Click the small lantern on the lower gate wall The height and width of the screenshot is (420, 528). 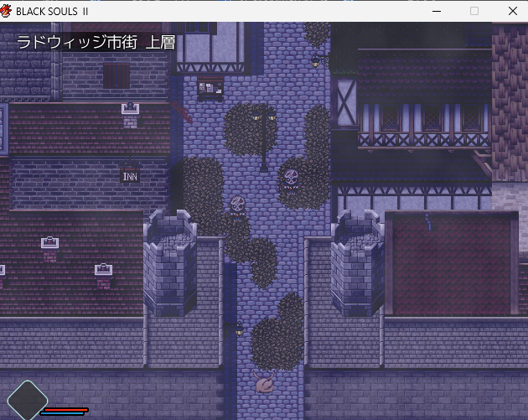click(x=237, y=329)
